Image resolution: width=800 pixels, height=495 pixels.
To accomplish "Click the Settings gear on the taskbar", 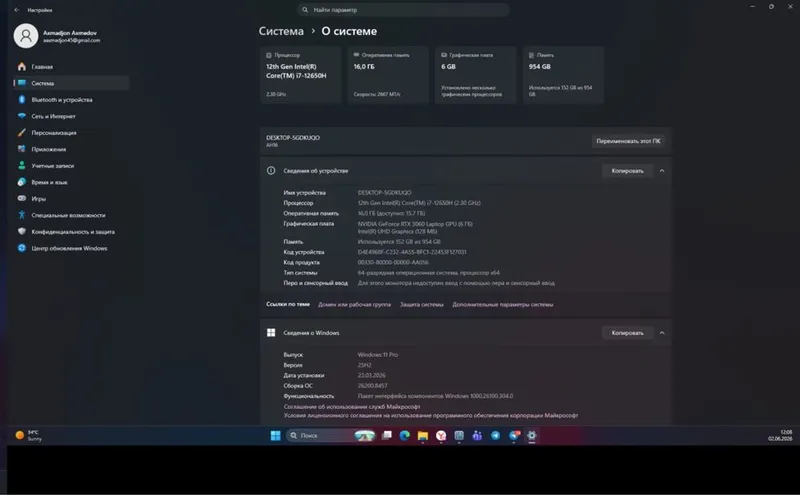I will [x=532, y=435].
